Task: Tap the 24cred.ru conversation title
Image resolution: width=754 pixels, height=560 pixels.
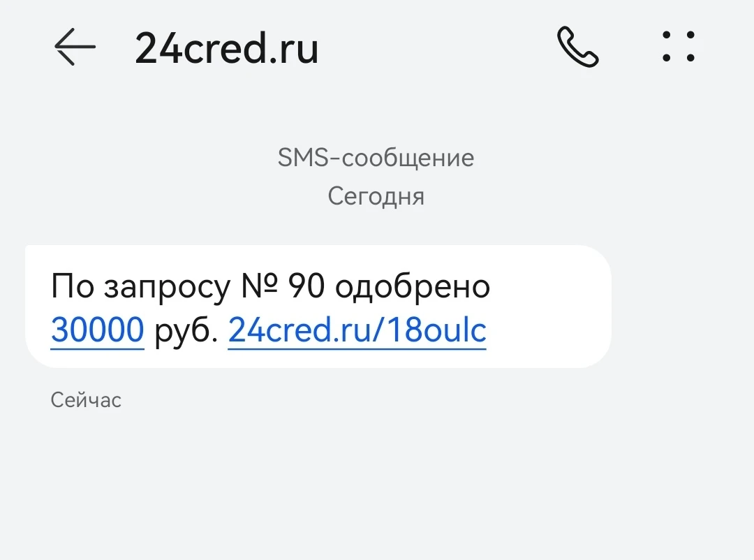Action: coord(226,49)
